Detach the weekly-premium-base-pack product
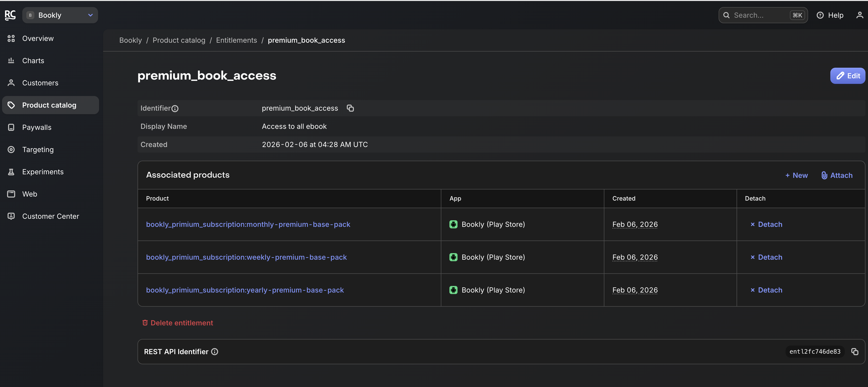 (766, 257)
